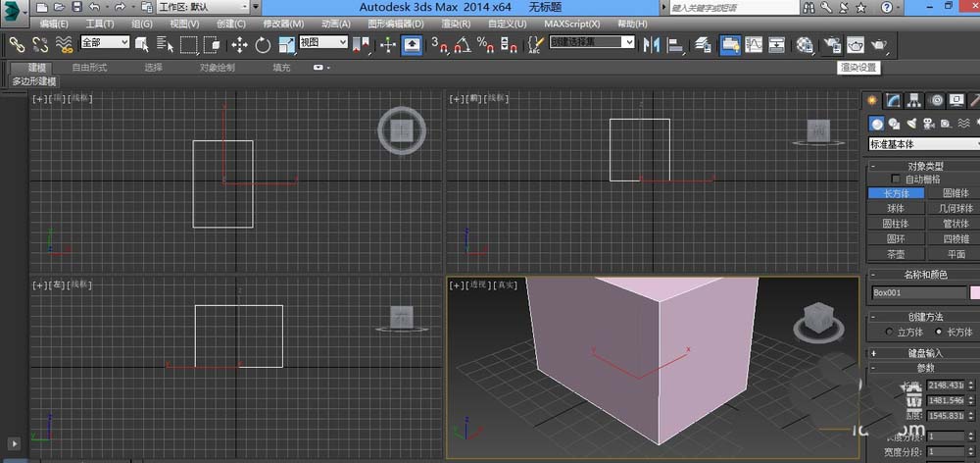The width and height of the screenshot is (980, 463).
Task: Switch to the Modify command panel tab
Action: coord(893,100)
